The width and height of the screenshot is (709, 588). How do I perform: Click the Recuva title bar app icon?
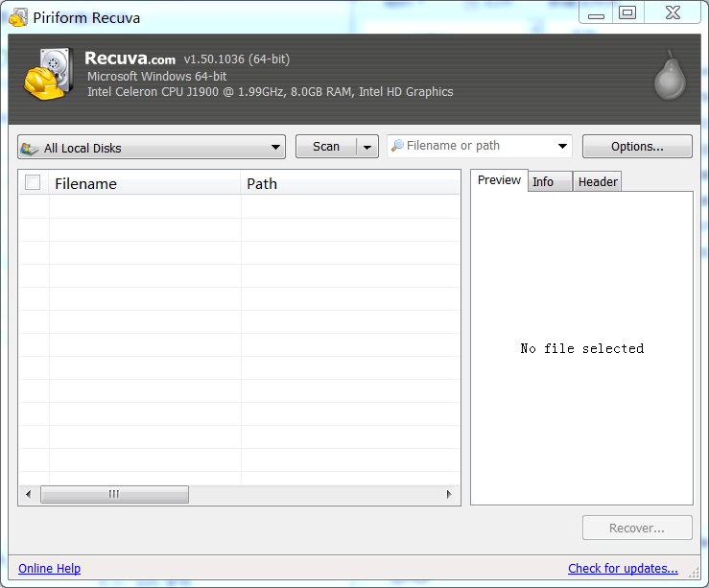(17, 18)
